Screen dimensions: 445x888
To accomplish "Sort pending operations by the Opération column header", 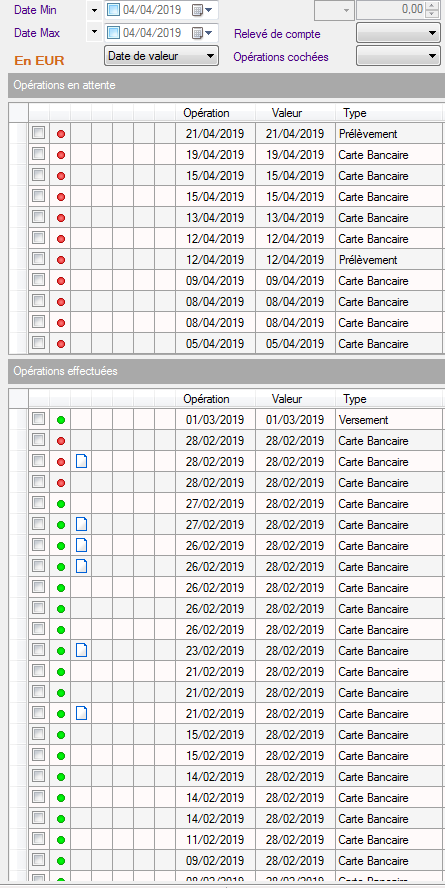I will [x=215, y=113].
